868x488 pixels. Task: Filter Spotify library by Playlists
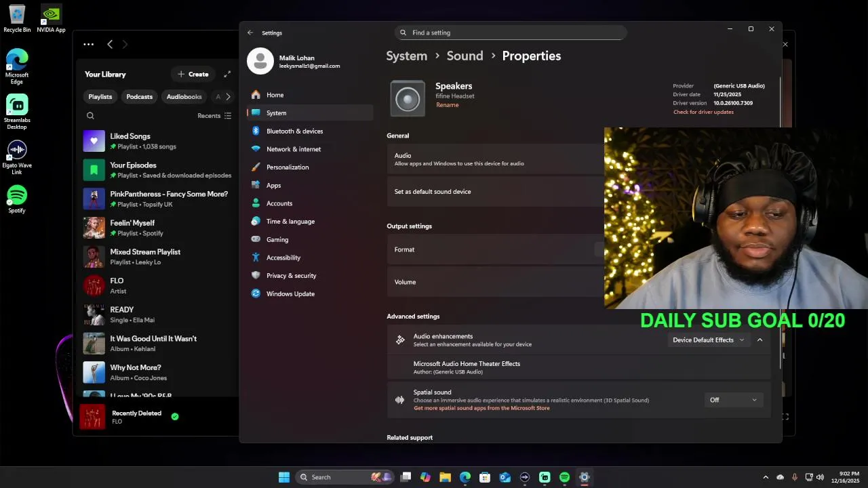pyautogui.click(x=100, y=97)
